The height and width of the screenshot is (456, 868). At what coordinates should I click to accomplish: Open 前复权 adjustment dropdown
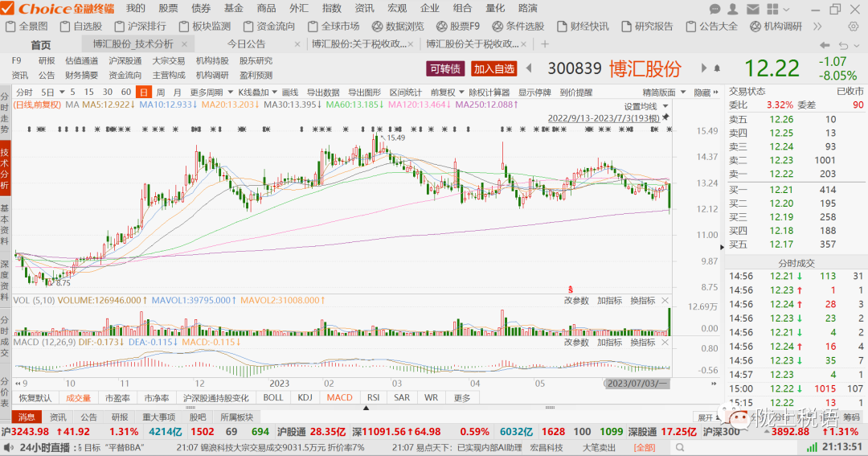(x=448, y=92)
